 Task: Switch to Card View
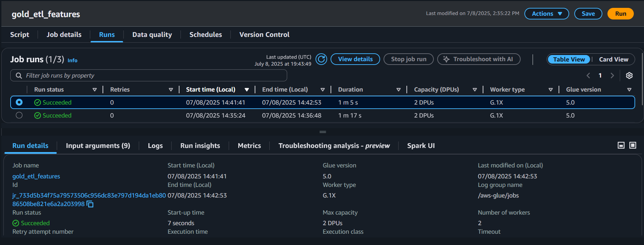click(x=614, y=59)
